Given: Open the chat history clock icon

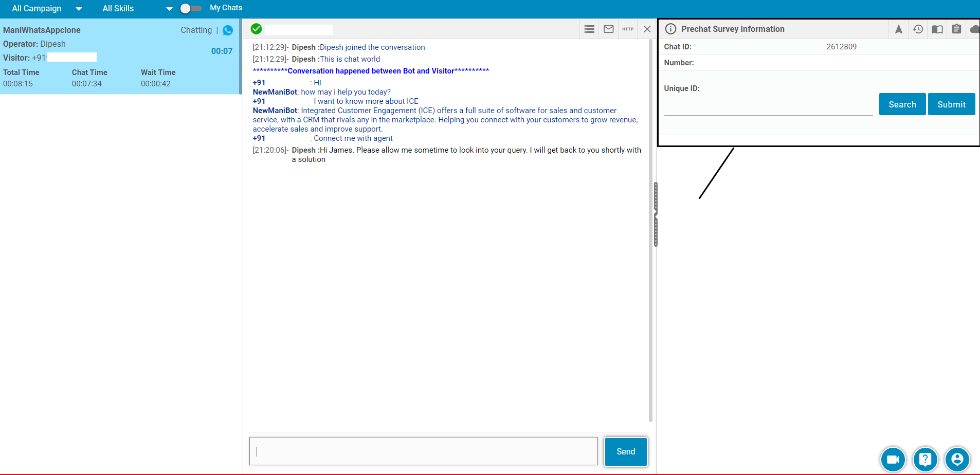Looking at the screenshot, I should tap(918, 29).
